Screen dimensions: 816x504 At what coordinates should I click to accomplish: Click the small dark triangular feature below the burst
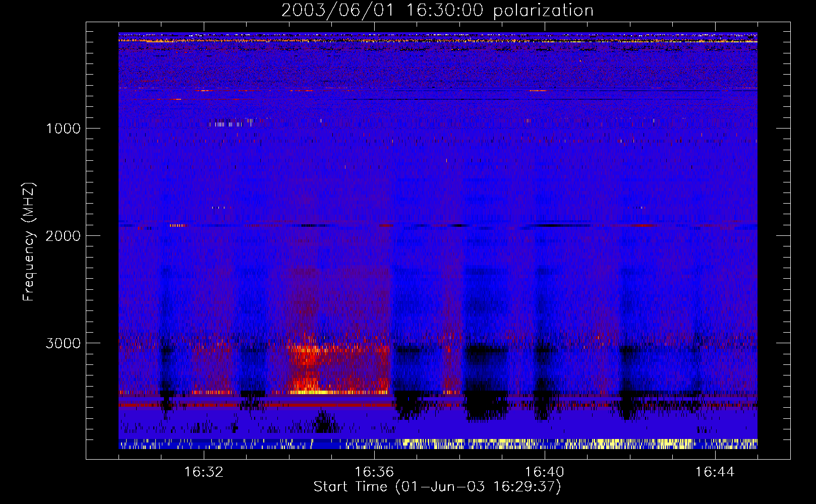tap(324, 422)
